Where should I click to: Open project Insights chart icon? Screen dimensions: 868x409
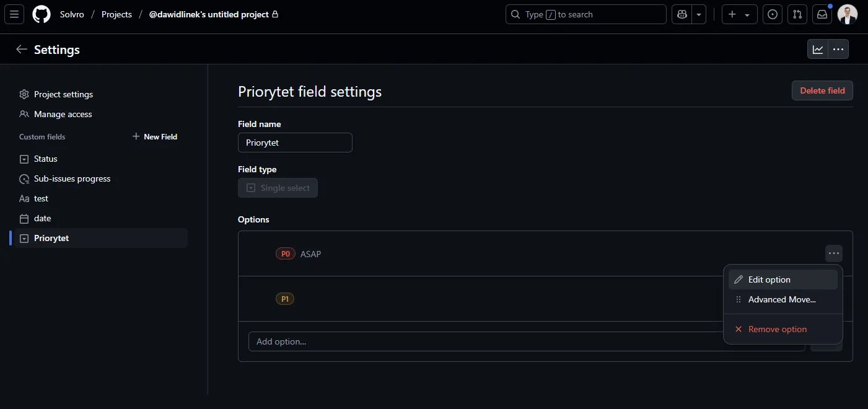tap(818, 50)
